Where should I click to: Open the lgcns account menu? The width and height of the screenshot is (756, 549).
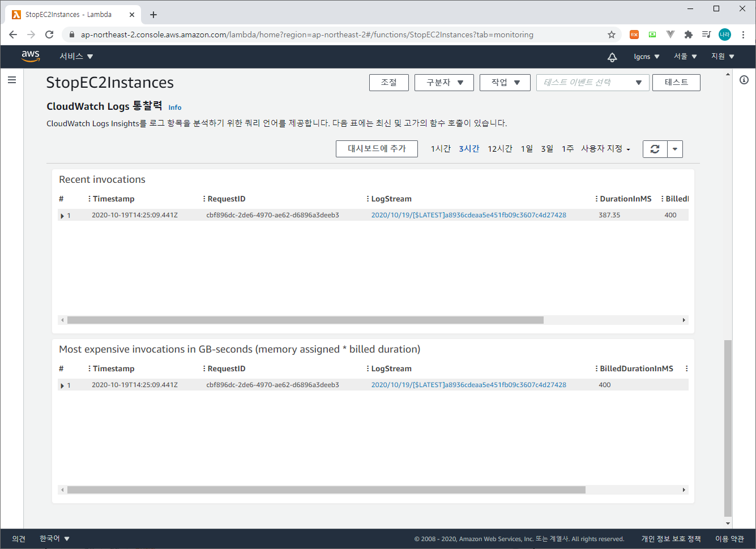pyautogui.click(x=647, y=57)
